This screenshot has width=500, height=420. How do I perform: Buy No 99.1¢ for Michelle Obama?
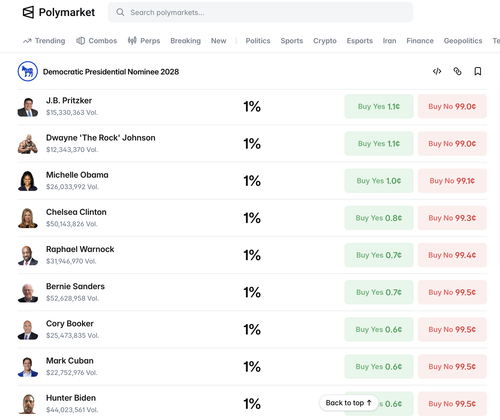tap(452, 181)
